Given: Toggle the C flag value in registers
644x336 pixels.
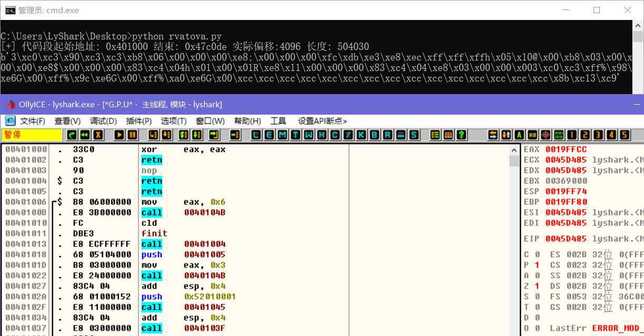Looking at the screenshot, I should tap(537, 254).
